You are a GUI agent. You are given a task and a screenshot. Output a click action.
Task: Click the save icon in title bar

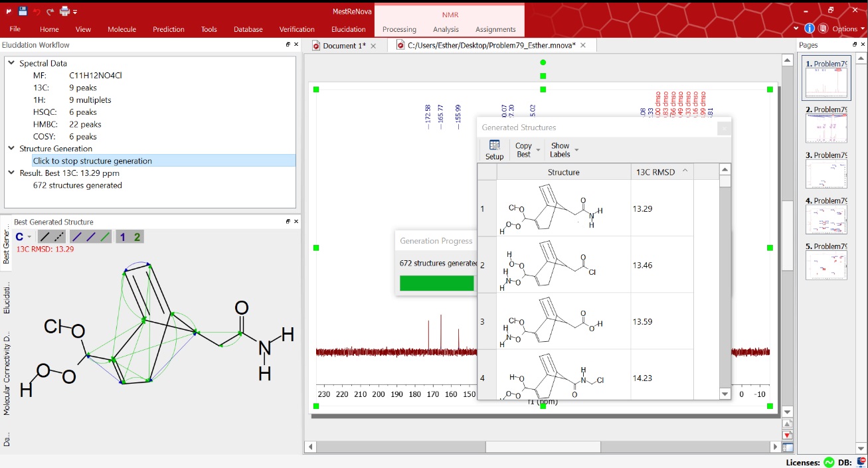23,11
